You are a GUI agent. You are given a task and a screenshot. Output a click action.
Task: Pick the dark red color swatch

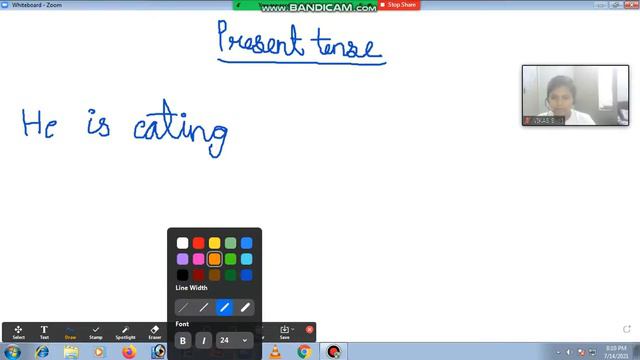pos(198,275)
